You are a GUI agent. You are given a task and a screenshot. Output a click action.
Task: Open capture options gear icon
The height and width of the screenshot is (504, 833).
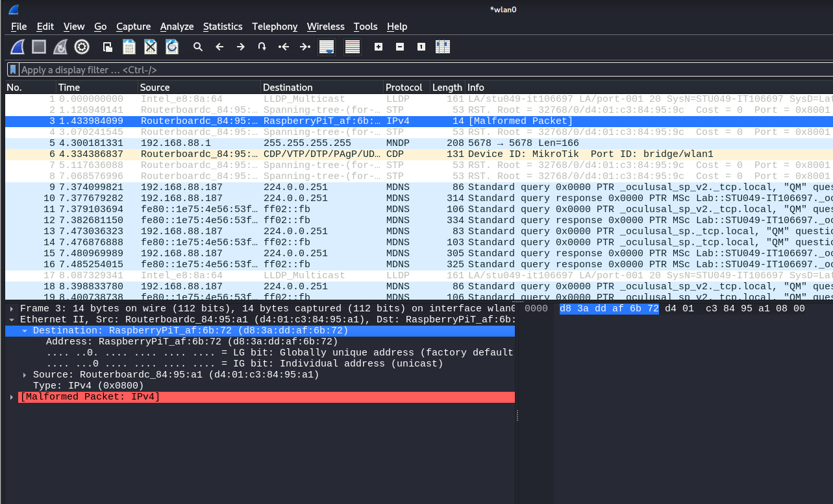pos(81,47)
